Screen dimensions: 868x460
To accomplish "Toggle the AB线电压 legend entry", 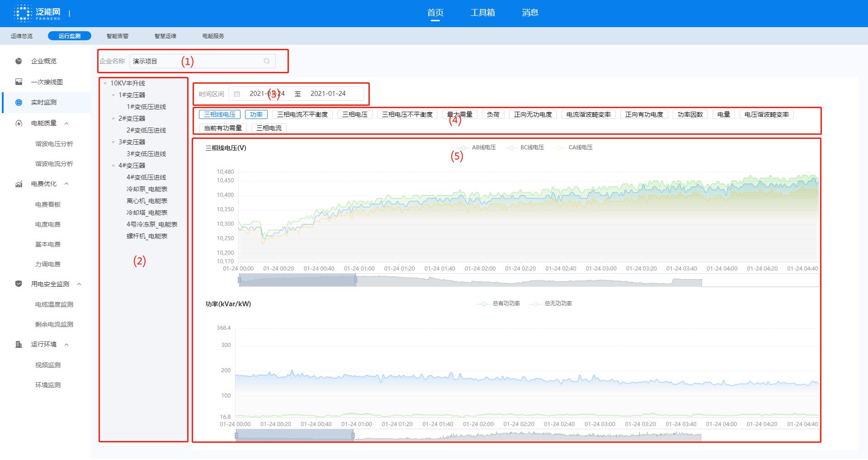I will click(x=476, y=147).
